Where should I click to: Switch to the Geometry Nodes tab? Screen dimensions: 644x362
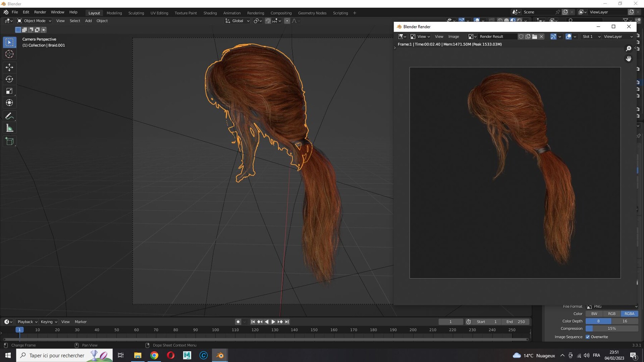click(312, 13)
